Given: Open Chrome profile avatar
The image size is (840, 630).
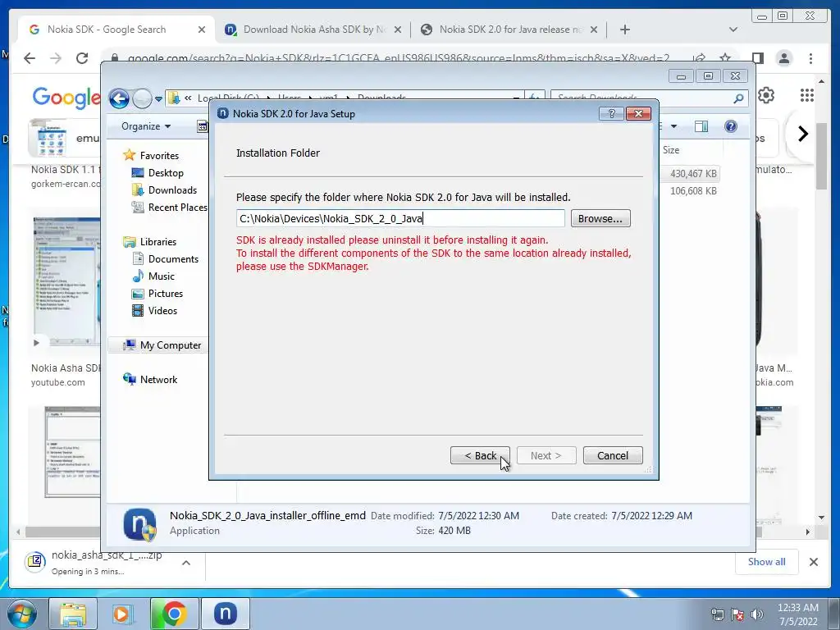Looking at the screenshot, I should (784, 58).
